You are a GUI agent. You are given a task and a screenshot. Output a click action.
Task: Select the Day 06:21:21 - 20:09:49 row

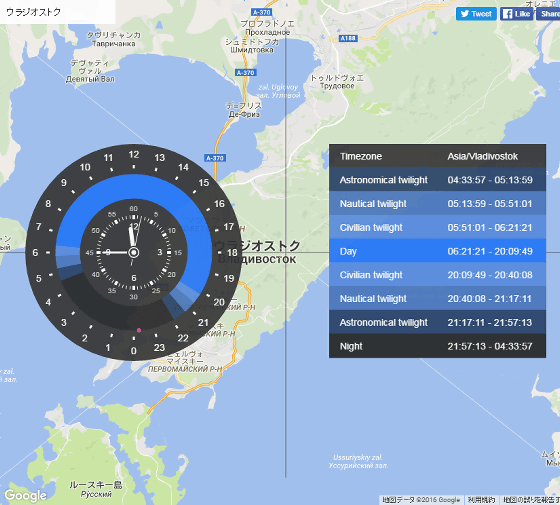[x=437, y=251]
